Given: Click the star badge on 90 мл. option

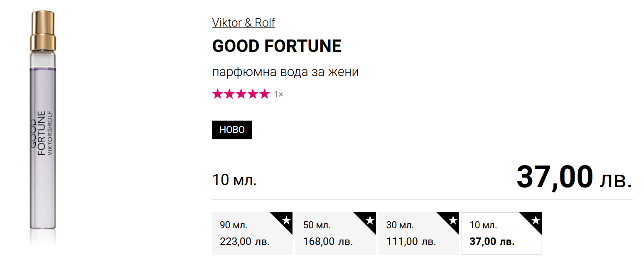Looking at the screenshot, I should click(286, 220).
